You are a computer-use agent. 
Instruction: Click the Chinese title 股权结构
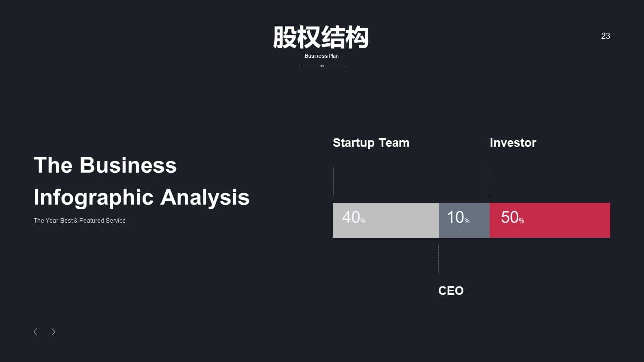point(321,37)
